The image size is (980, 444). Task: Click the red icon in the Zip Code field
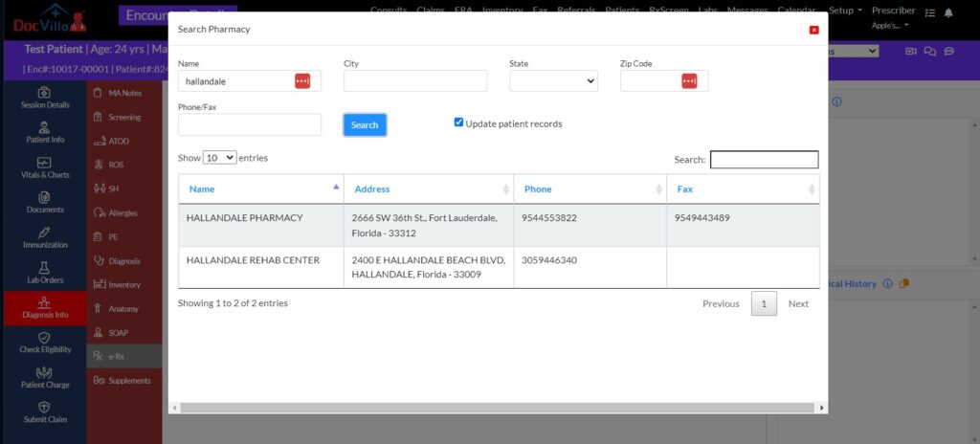click(x=689, y=80)
